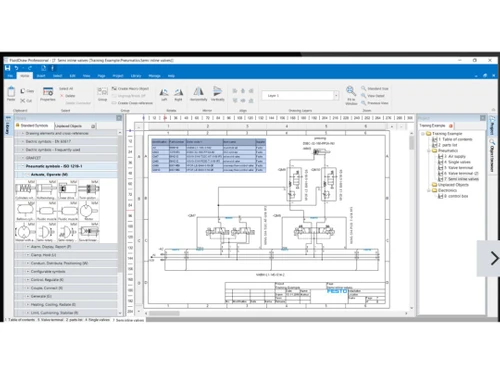Screen dimensions: 500x375
Task: Collapse Pneumatic symbols - ISO 1219-1 category
Action: click(66, 166)
